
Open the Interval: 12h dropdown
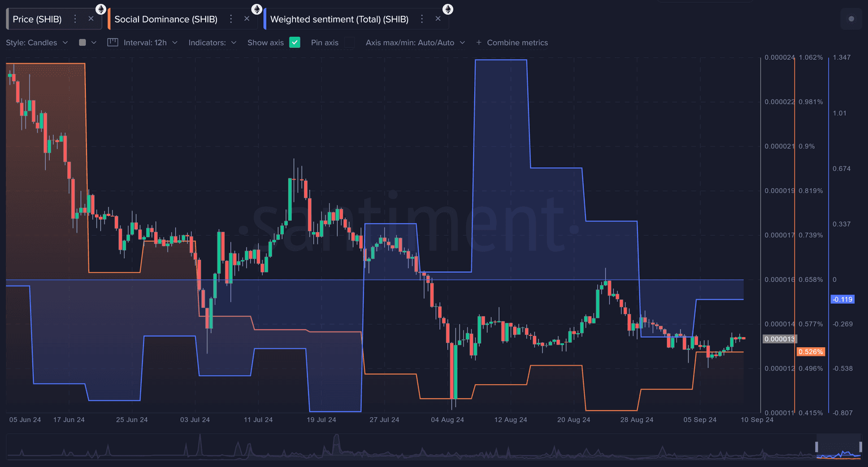(150, 42)
